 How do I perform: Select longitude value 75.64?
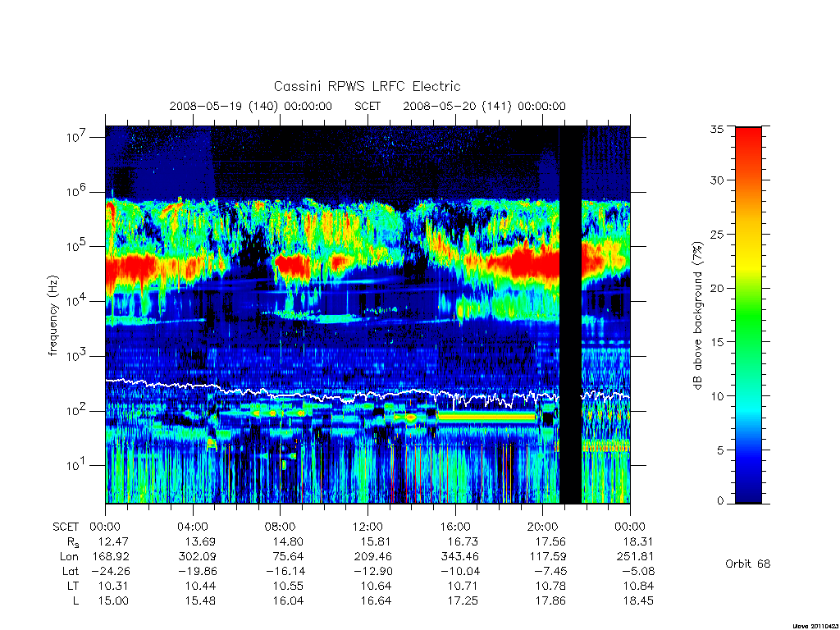pos(288,557)
